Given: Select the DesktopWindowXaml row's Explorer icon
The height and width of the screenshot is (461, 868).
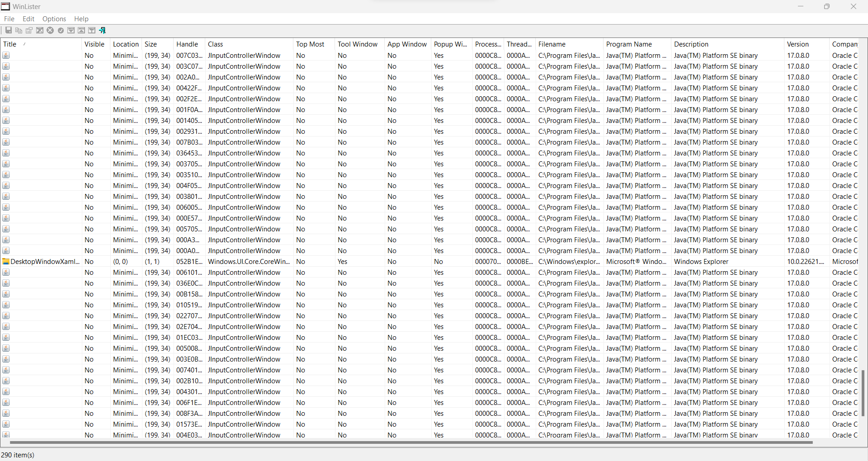Looking at the screenshot, I should (6, 261).
